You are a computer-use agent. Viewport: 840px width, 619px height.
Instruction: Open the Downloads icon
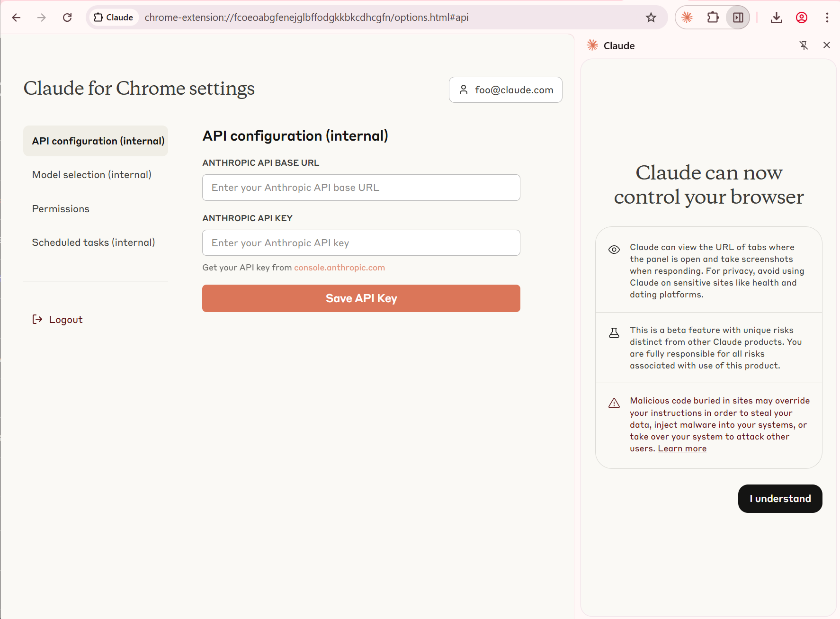click(777, 18)
